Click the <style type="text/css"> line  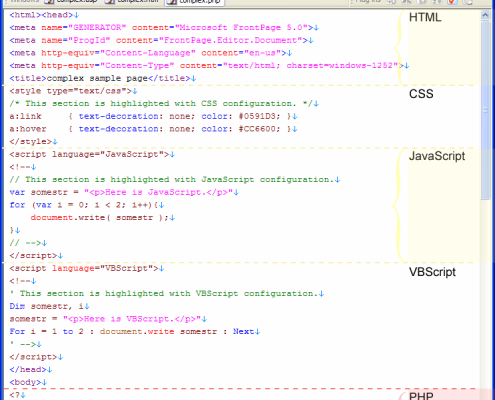tap(73, 91)
